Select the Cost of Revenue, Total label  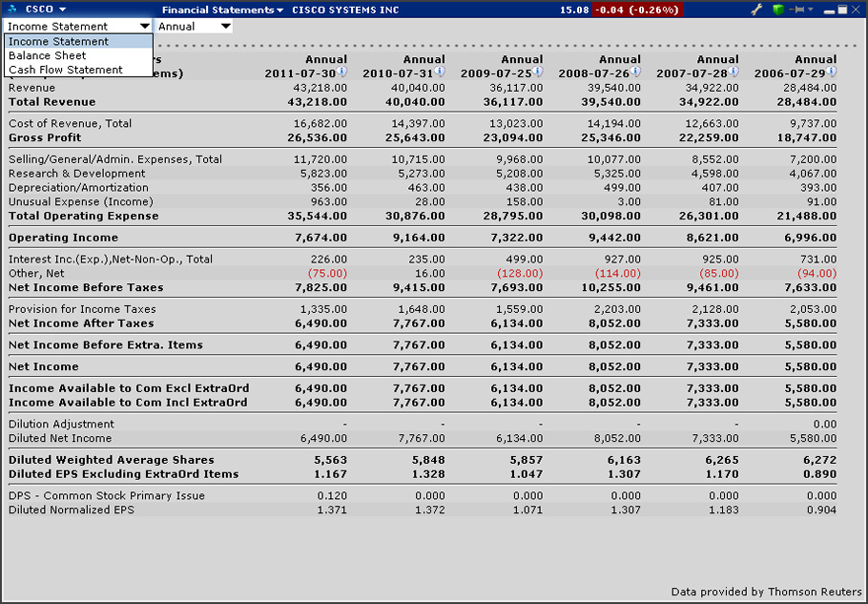click(71, 123)
